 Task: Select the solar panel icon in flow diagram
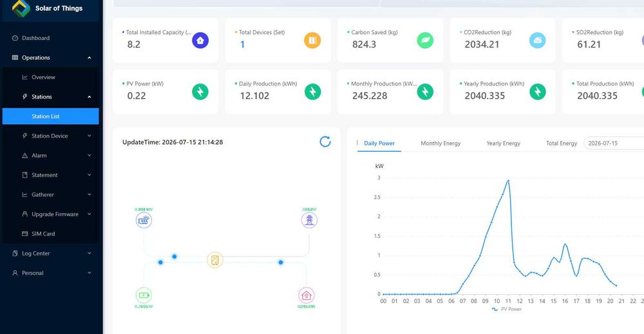point(144,220)
